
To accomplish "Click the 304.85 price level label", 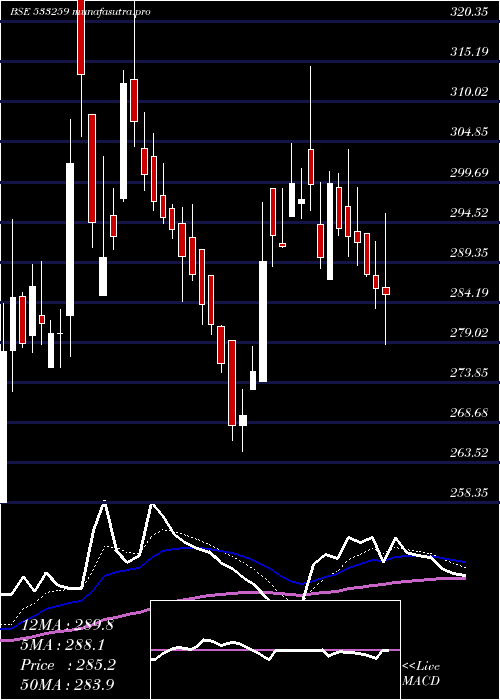I will [469, 132].
